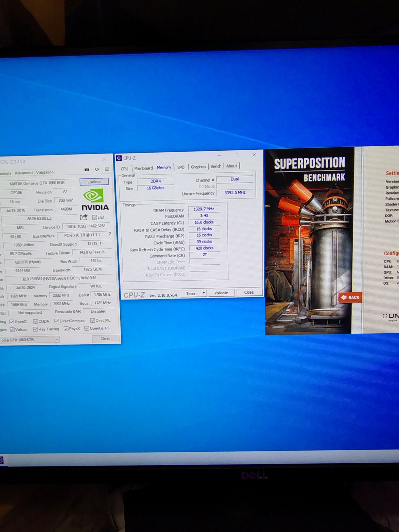Image resolution: width=399 pixels, height=532 pixels.
Task: Go to the Bench tab
Action: (x=216, y=166)
